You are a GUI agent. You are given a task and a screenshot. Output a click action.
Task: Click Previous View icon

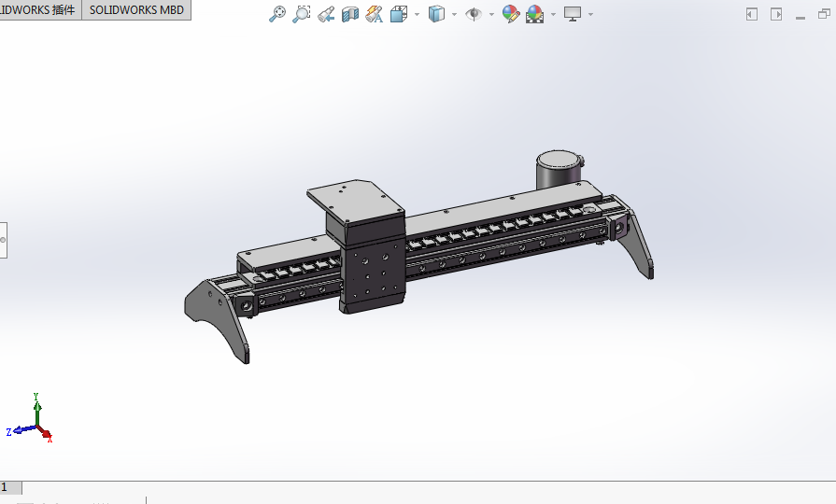coord(326,14)
